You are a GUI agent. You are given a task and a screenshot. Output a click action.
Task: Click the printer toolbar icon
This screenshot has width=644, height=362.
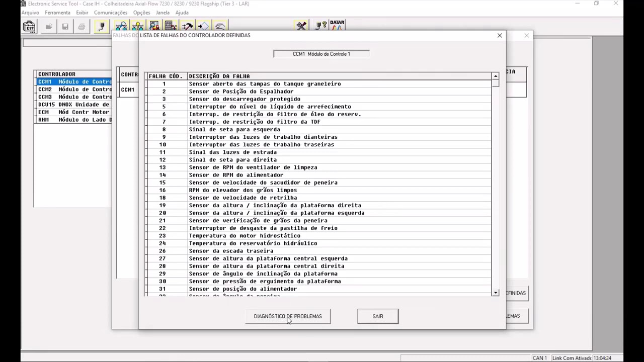tap(82, 27)
